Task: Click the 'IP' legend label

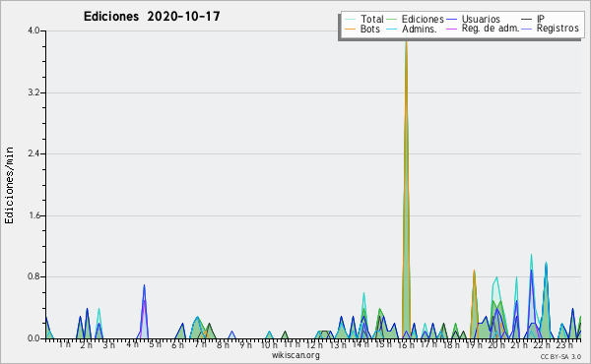Action: (x=541, y=19)
